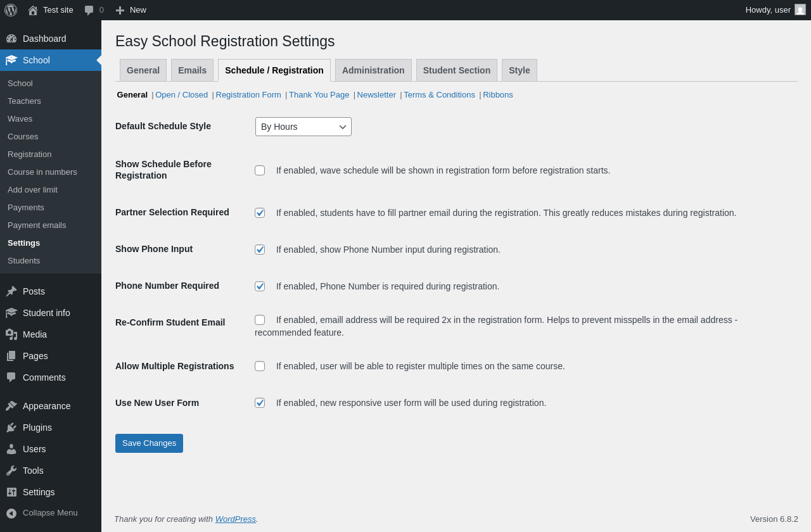Enable Allow Multiple Registrations checkbox
Viewport: 811px width, 532px height.
point(260,366)
